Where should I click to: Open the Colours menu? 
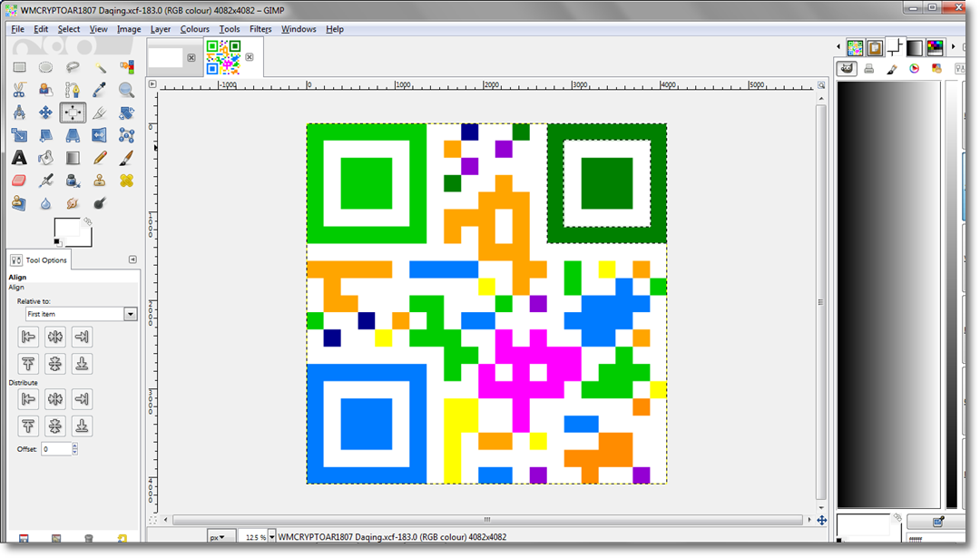pos(194,29)
